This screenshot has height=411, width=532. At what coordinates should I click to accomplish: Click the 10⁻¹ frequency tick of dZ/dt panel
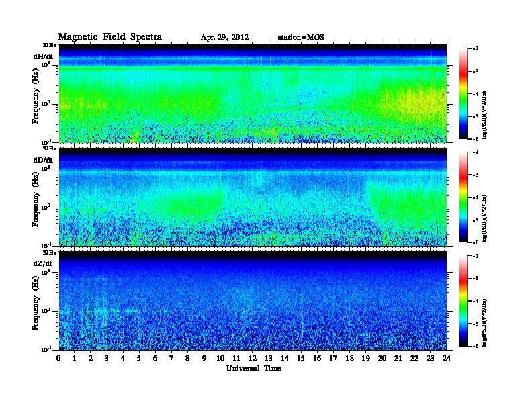point(46,349)
